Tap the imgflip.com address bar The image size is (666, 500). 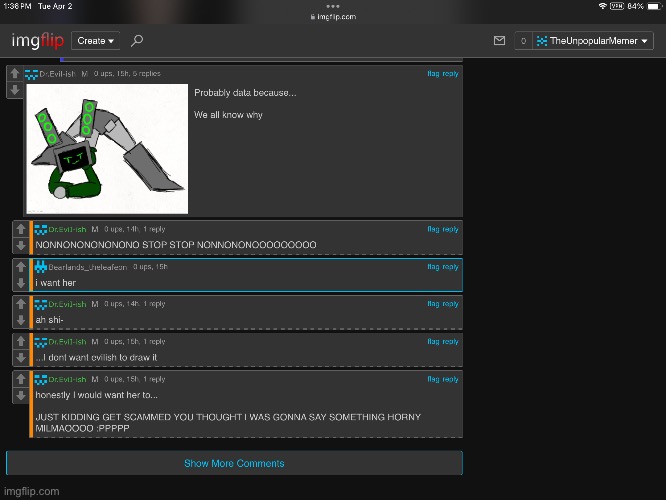pyautogui.click(x=333, y=17)
